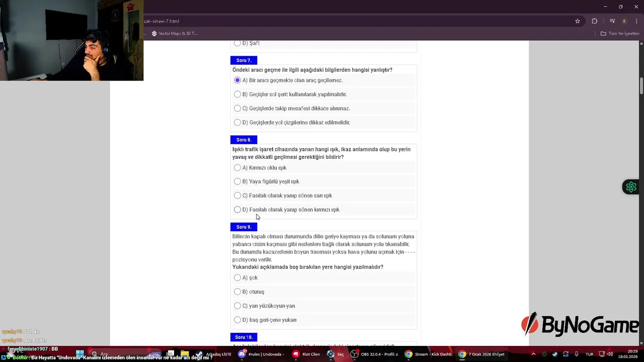Click the question text 'Öndeki aracı geçme ile ilgili'
The image size is (644, 362).
pos(312,70)
